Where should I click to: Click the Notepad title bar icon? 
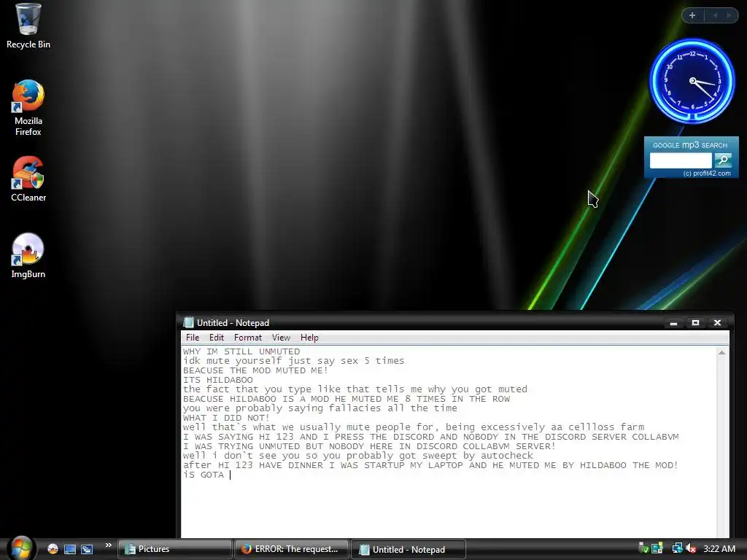click(x=189, y=322)
